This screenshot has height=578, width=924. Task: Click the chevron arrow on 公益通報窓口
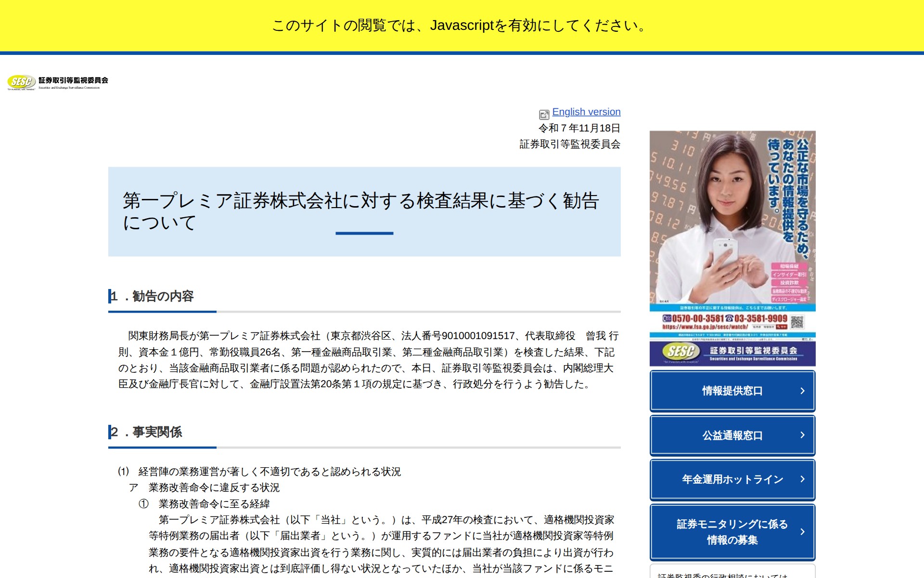click(802, 435)
